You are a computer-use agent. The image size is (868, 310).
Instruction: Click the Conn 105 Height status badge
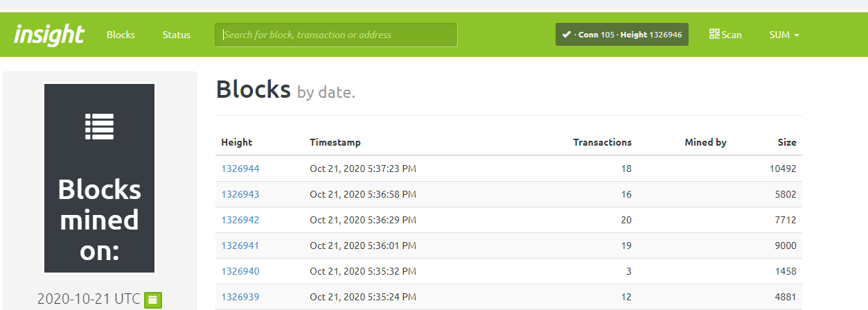(622, 35)
